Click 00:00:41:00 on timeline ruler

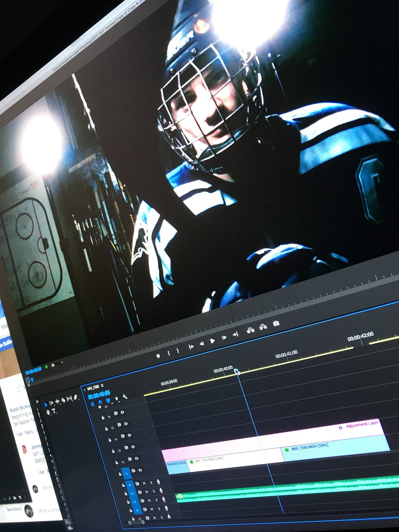coord(286,354)
